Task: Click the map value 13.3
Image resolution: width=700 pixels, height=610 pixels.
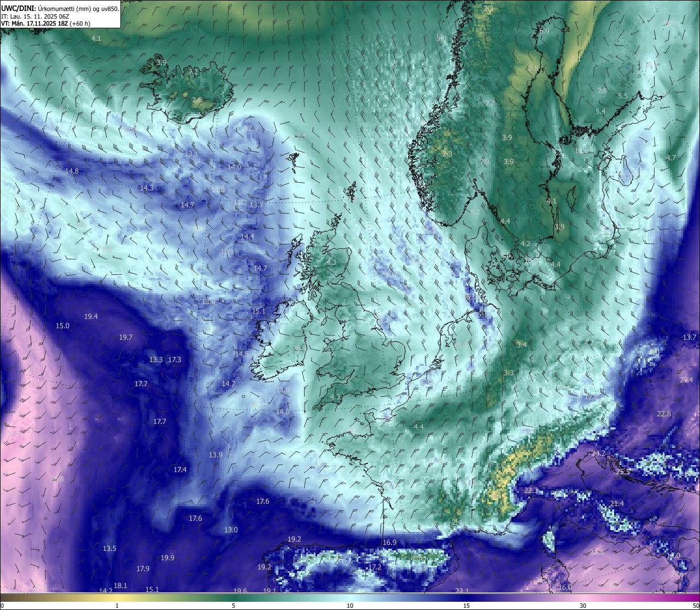Action: click(x=156, y=359)
